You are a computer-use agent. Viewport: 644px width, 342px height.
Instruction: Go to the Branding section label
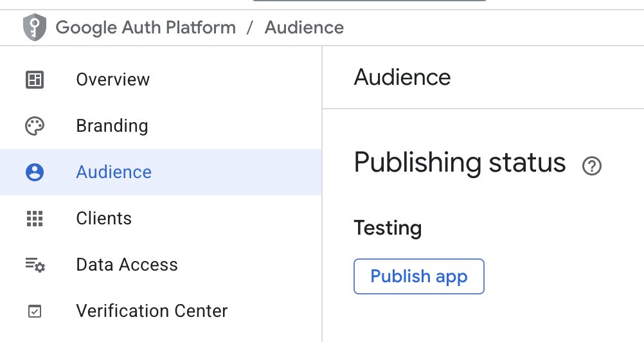(112, 126)
